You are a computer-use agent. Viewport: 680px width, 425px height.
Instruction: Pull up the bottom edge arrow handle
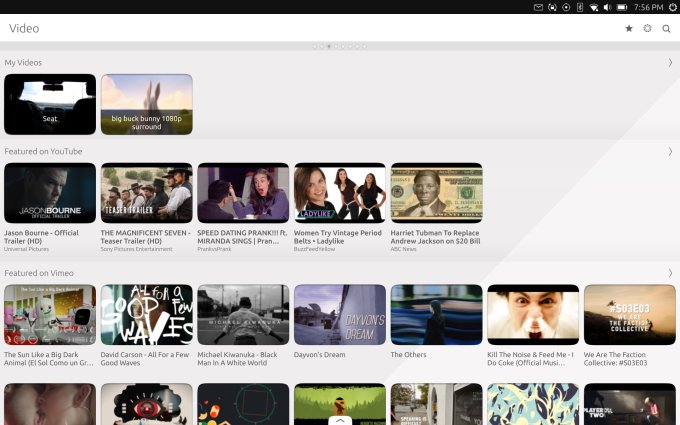click(x=340, y=420)
